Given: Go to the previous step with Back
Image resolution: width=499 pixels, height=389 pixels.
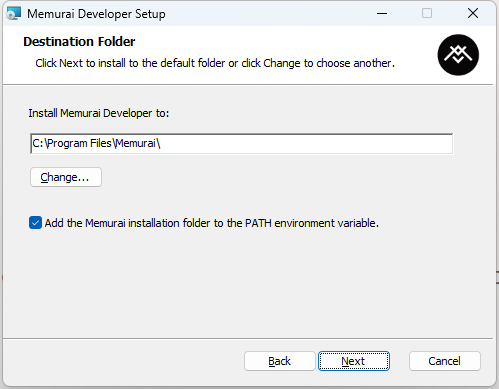Looking at the screenshot, I should pos(279,361).
